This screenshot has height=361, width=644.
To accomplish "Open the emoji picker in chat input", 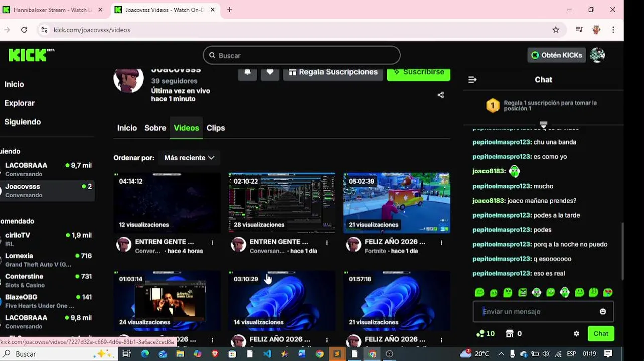I will point(603,312).
